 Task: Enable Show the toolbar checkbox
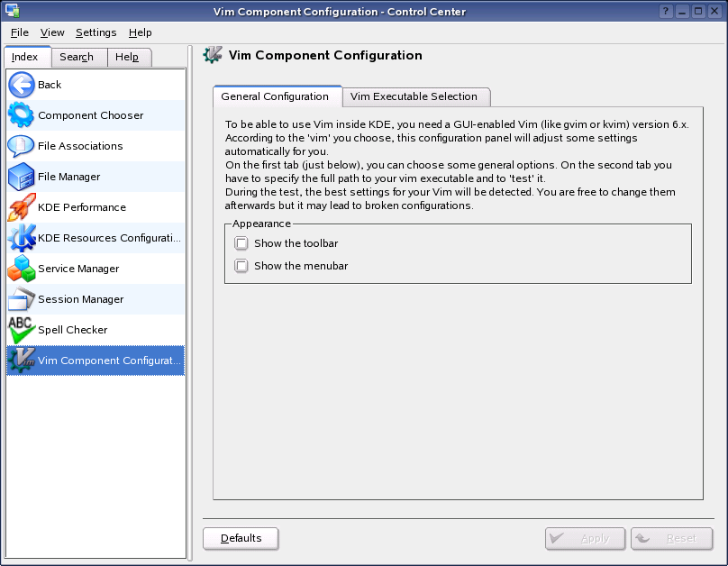pos(241,243)
